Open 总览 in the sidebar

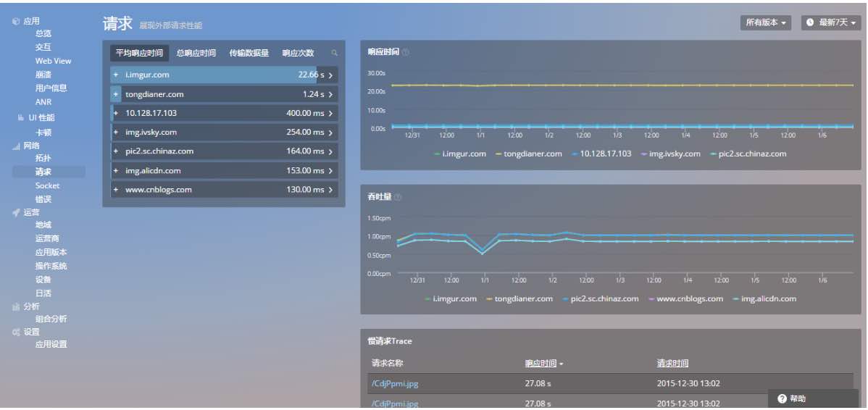(x=43, y=34)
